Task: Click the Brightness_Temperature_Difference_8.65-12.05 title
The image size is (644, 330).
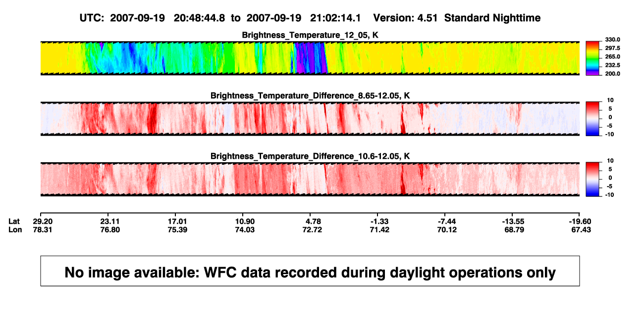Action: (310, 95)
